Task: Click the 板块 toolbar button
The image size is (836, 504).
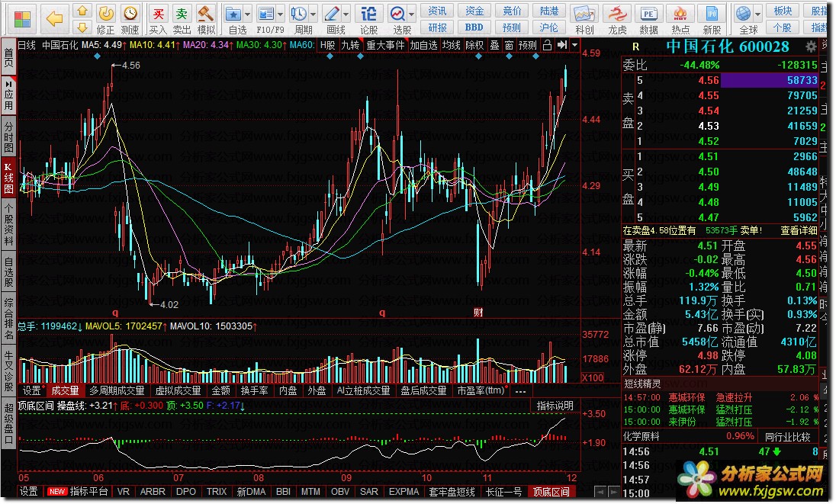Action: 783,11
